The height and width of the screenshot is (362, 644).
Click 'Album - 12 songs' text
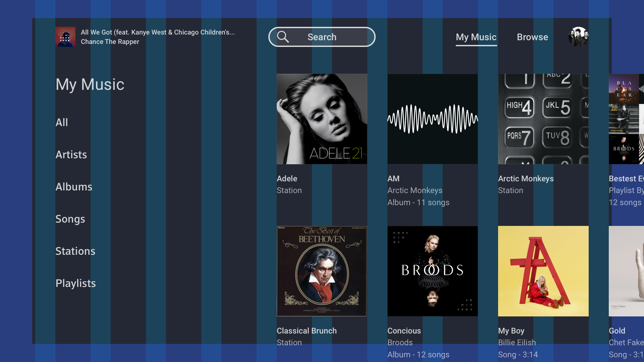coord(418,355)
